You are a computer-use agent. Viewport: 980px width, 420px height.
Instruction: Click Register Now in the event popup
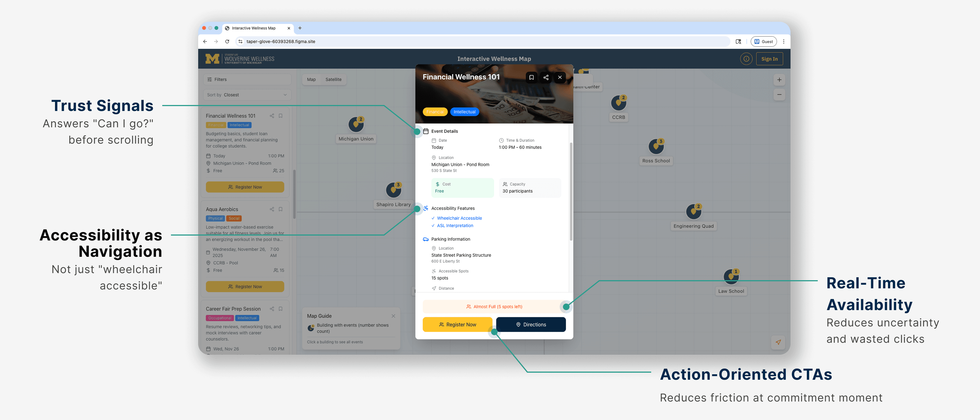coord(457,324)
